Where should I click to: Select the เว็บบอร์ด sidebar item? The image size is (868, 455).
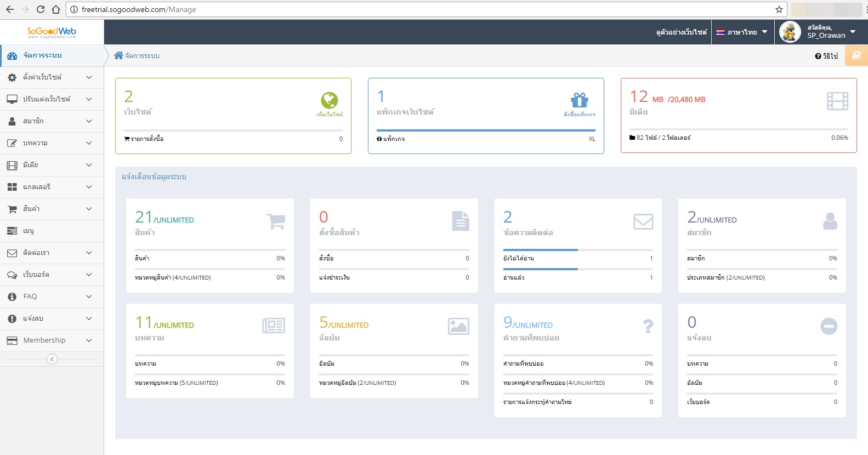click(52, 275)
